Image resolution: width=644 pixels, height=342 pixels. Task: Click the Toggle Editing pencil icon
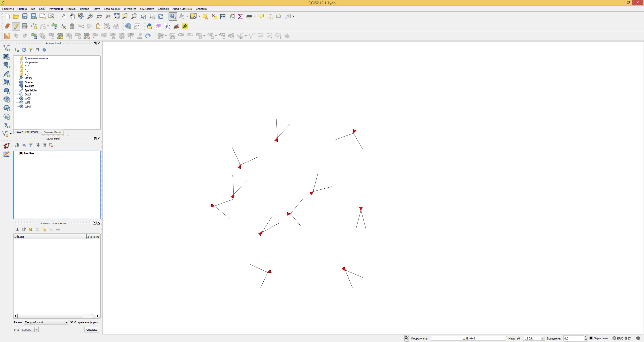16,26
